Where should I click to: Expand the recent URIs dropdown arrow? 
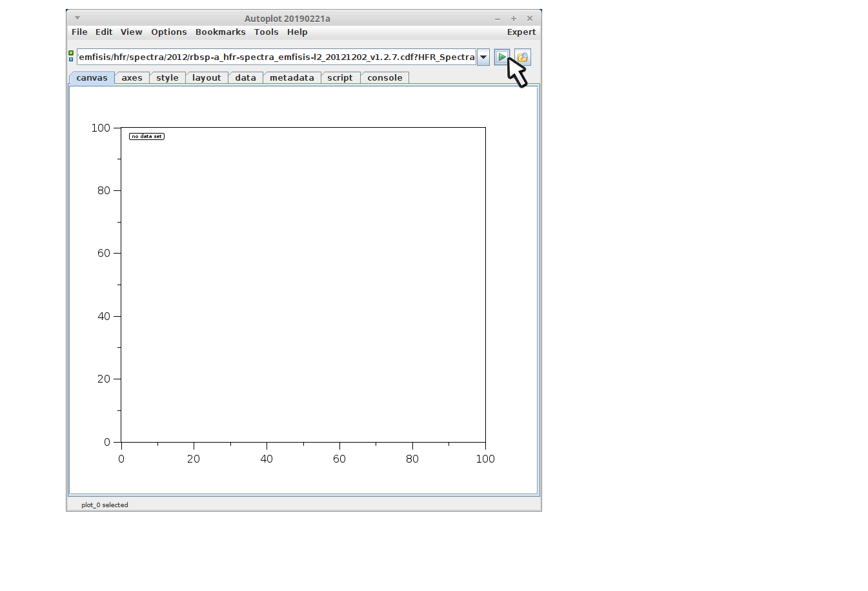[x=483, y=57]
